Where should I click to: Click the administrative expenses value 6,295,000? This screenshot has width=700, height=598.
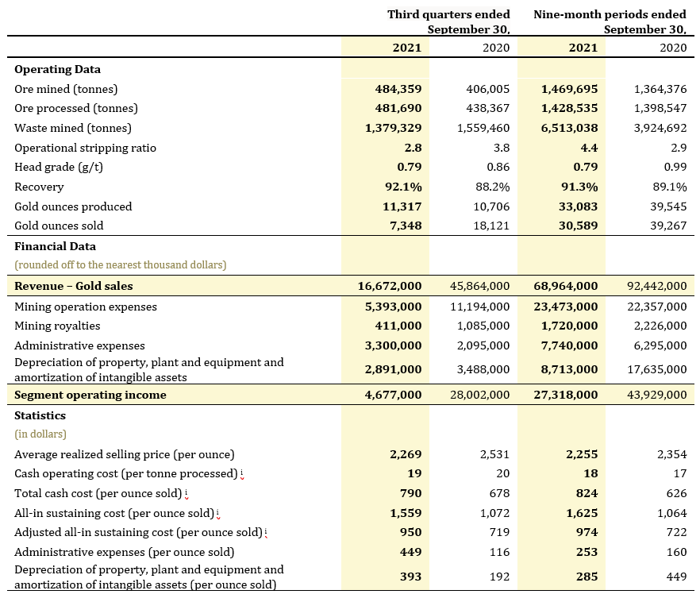click(x=660, y=345)
